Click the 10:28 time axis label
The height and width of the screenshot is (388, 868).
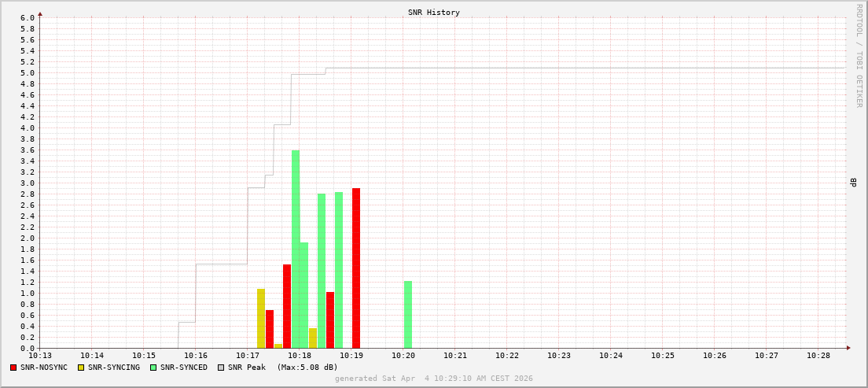tap(818, 356)
